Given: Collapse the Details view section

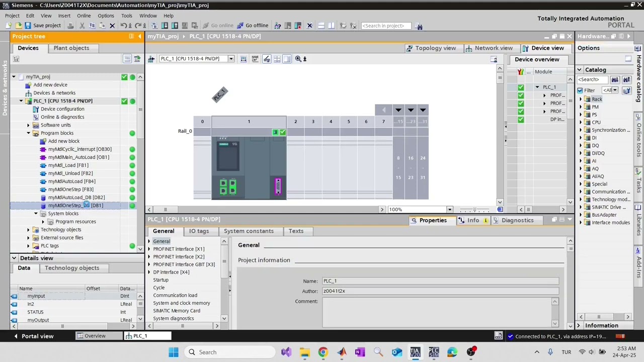Looking at the screenshot, I should pos(14,258).
